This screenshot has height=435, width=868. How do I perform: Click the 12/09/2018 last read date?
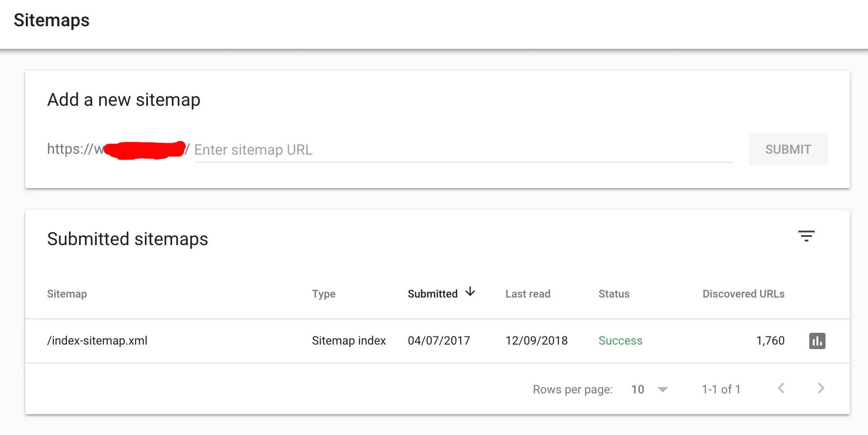pos(536,340)
